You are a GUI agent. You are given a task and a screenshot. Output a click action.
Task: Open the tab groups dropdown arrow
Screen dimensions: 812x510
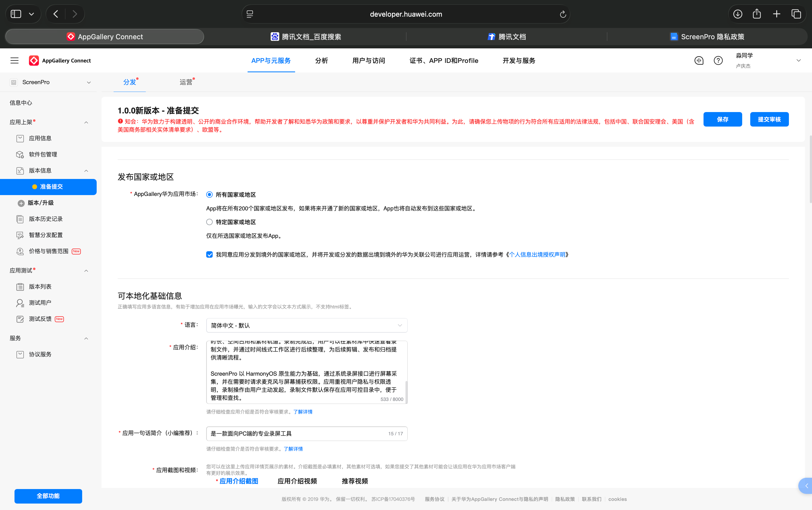pyautogui.click(x=32, y=14)
